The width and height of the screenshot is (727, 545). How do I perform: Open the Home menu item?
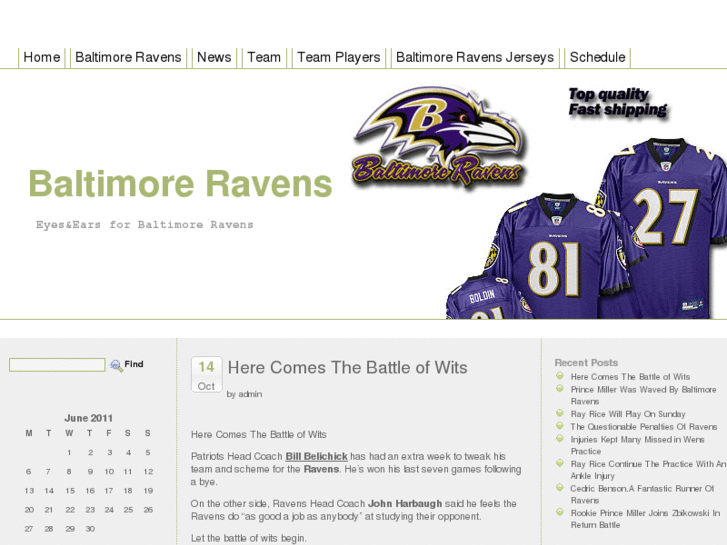(42, 58)
